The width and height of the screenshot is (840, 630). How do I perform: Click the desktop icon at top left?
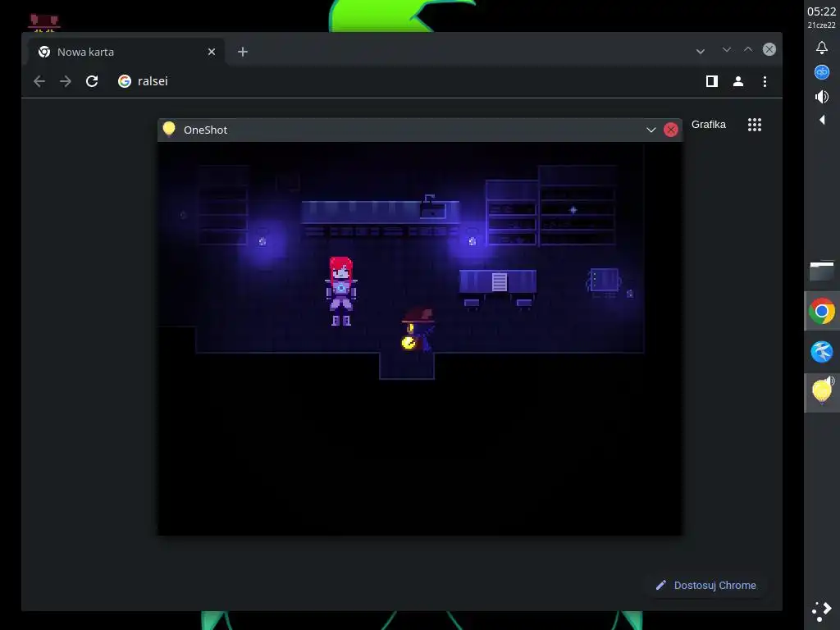click(44, 23)
